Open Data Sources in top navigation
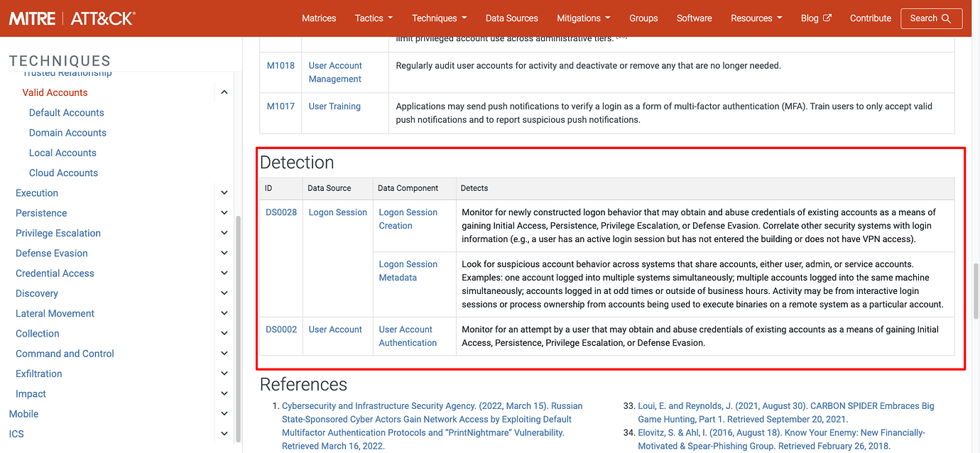Viewport: 980px width, 453px height. (511, 18)
